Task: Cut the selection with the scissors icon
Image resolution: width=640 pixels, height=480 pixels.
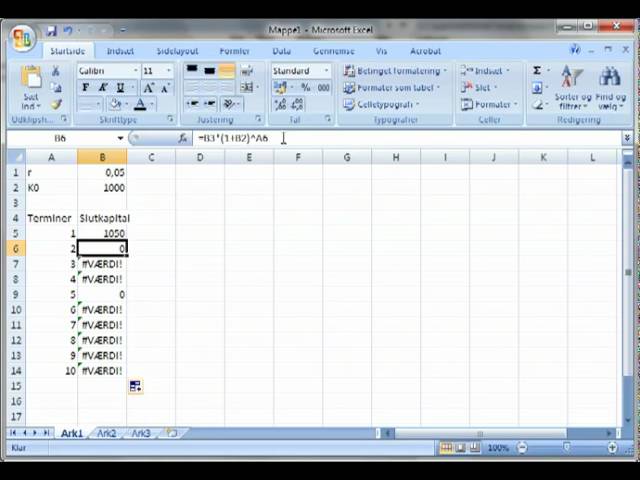Action: (x=56, y=71)
